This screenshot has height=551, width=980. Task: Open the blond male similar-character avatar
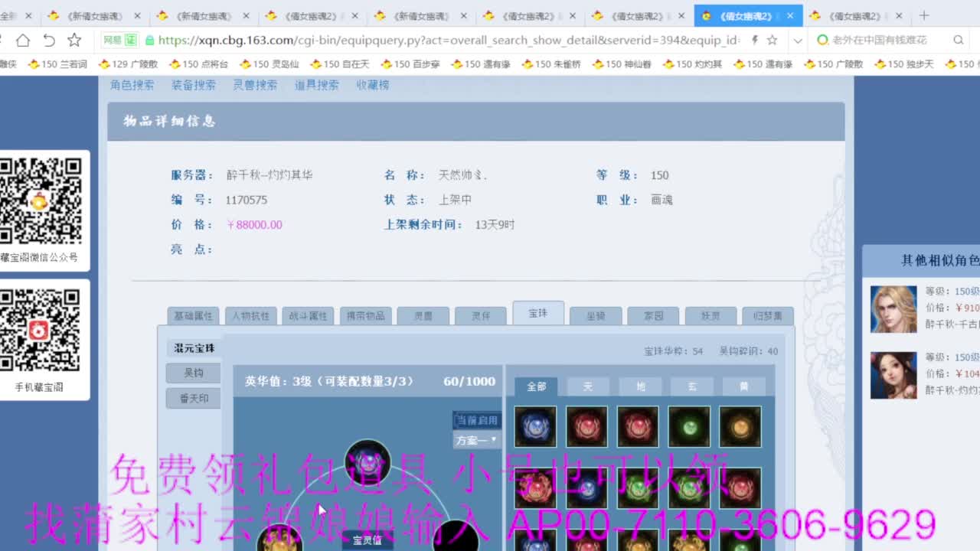(893, 309)
